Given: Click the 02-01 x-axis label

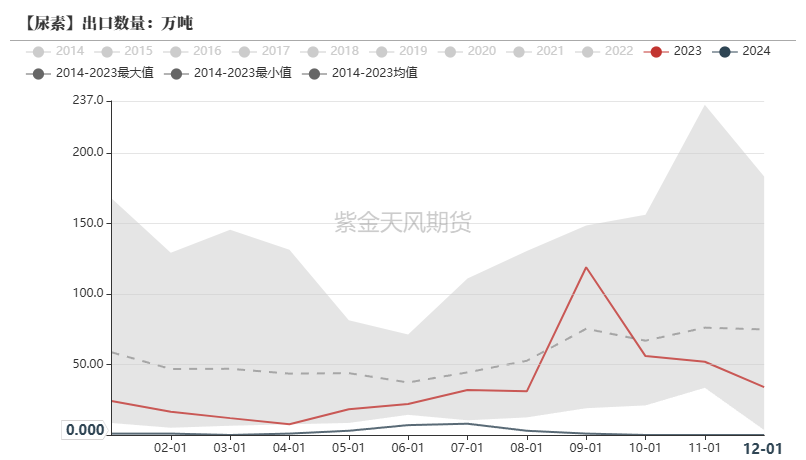Looking at the screenshot, I should 170,448.
